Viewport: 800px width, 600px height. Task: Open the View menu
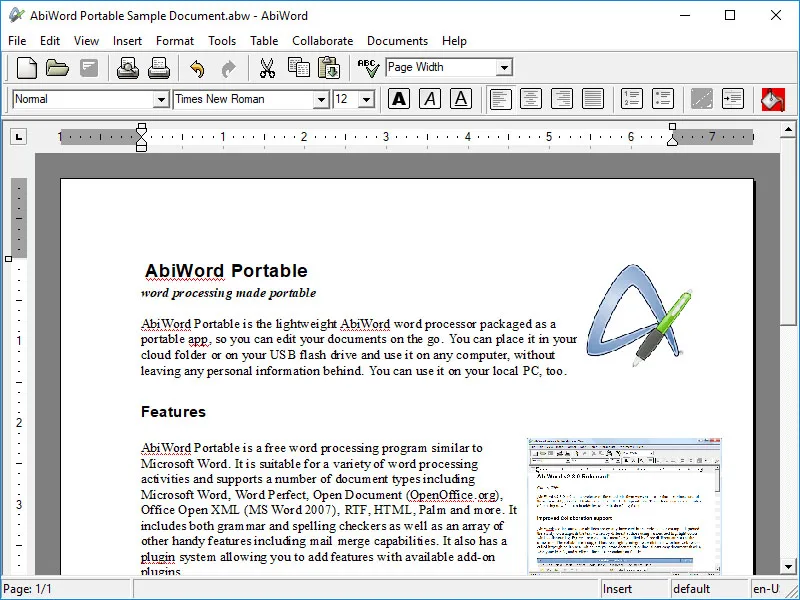click(86, 41)
